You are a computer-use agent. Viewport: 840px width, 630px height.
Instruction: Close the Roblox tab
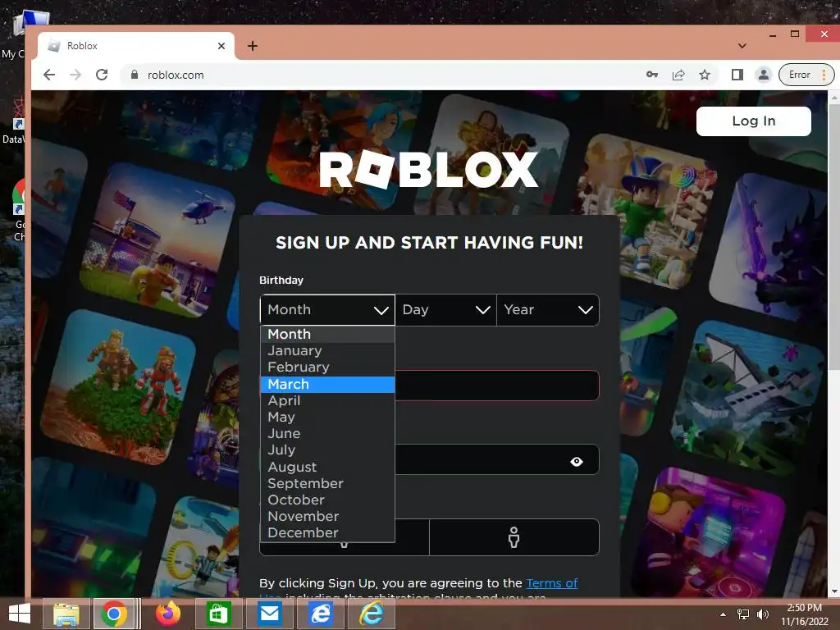tap(221, 46)
